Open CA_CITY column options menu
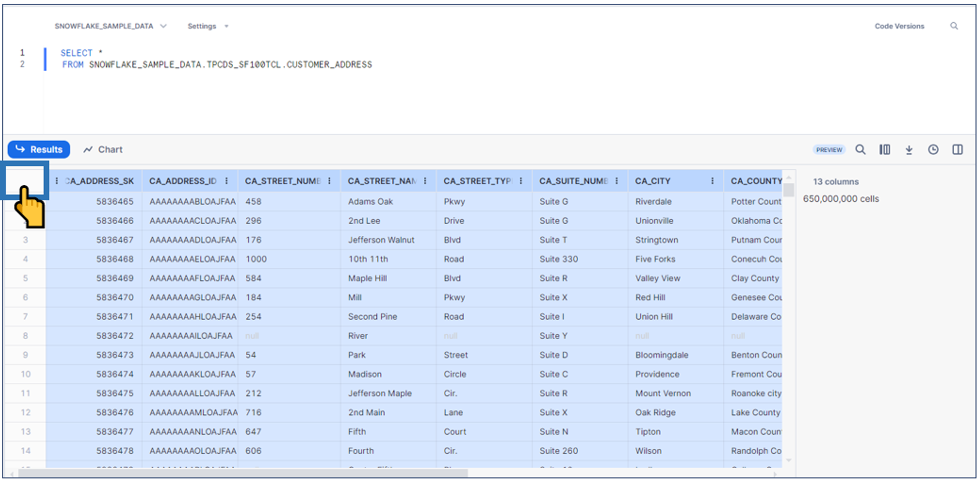This screenshot has width=980, height=483. [712, 181]
